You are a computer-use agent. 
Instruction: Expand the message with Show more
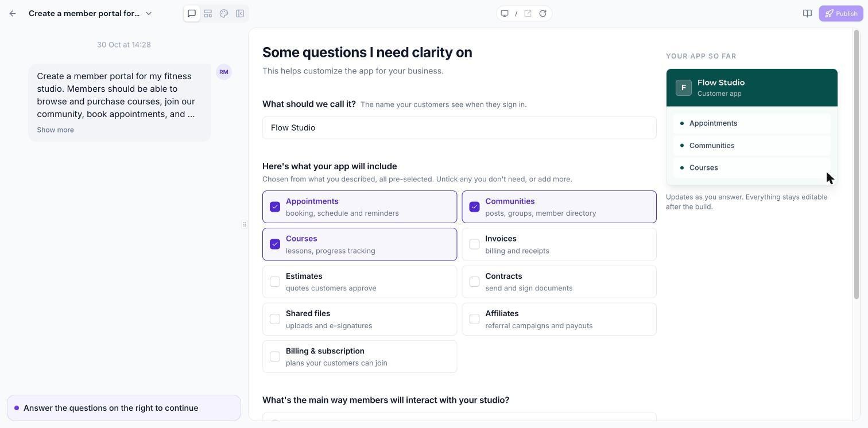(x=55, y=130)
